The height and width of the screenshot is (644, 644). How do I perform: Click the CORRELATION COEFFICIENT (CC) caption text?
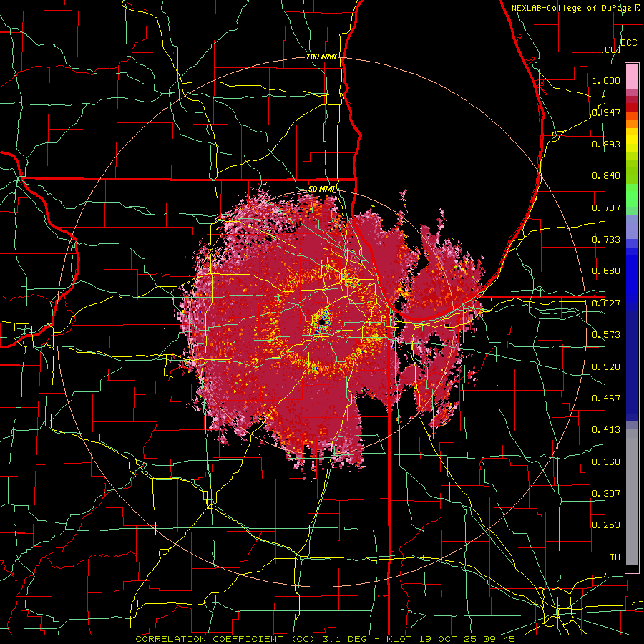click(x=225, y=639)
